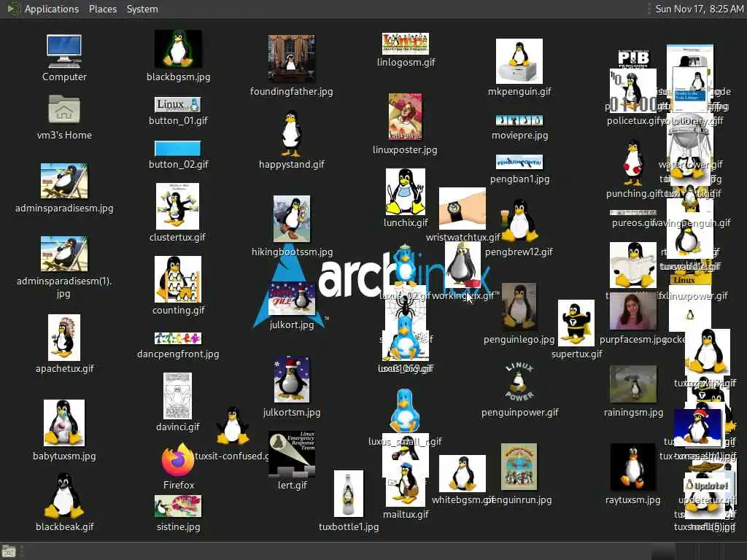Select the raytuxsm.jpg icon
747x560 pixels.
click(x=633, y=467)
